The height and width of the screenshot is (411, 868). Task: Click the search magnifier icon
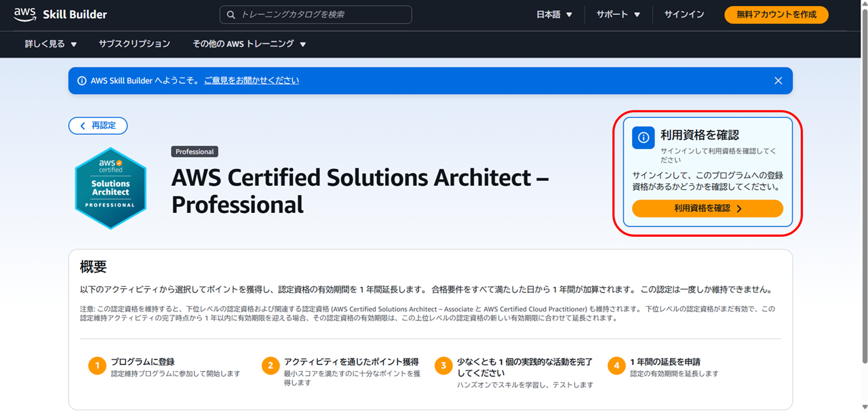pyautogui.click(x=231, y=15)
